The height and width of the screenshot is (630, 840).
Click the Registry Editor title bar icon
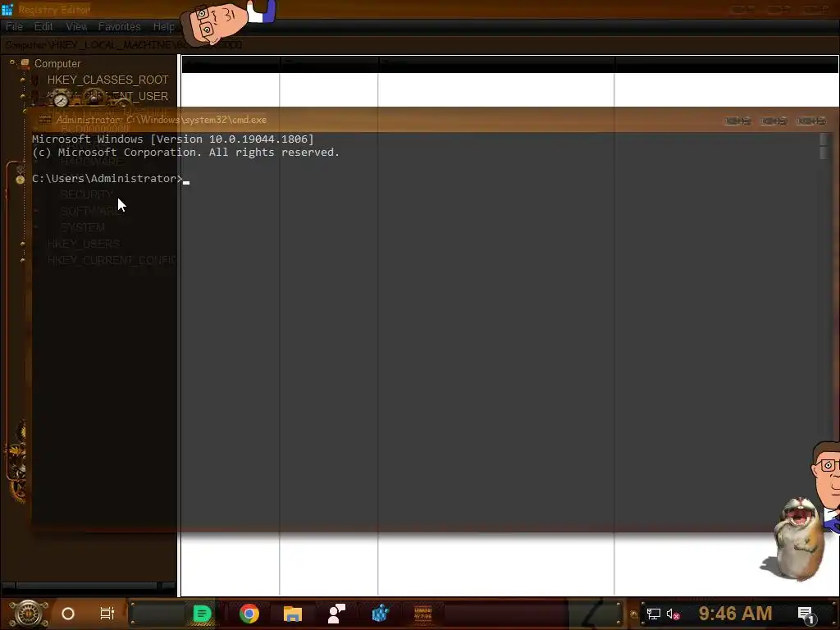click(x=7, y=9)
